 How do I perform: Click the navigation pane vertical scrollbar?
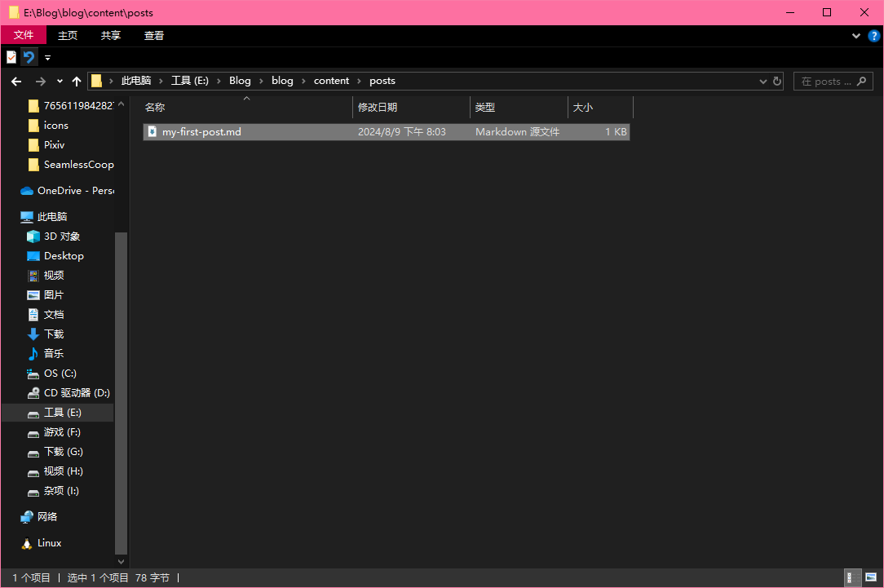pyautogui.click(x=121, y=391)
